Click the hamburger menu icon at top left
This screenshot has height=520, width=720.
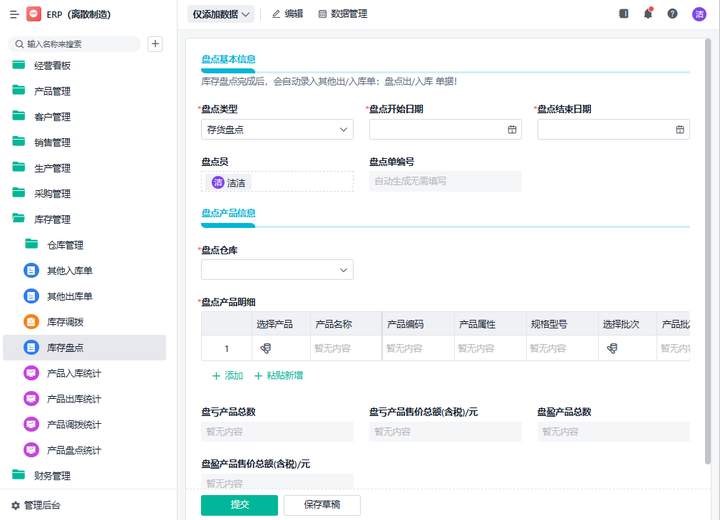point(14,14)
